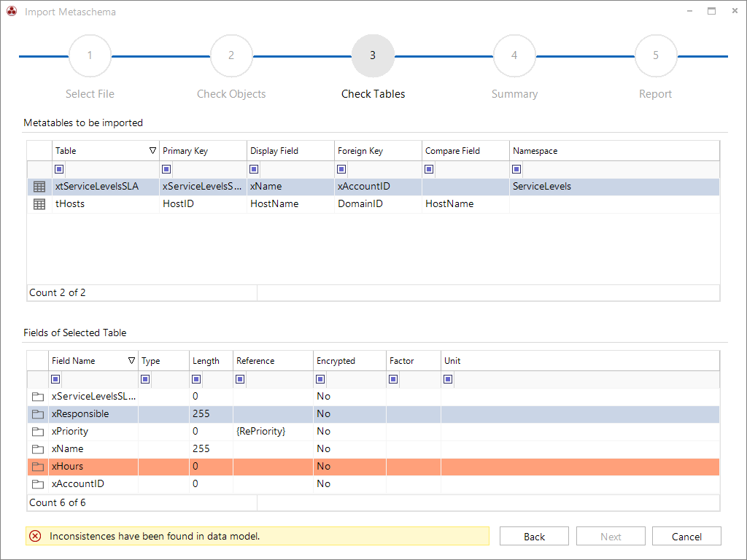Click the red error icon in the warning bar
The height and width of the screenshot is (560, 747).
point(35,536)
